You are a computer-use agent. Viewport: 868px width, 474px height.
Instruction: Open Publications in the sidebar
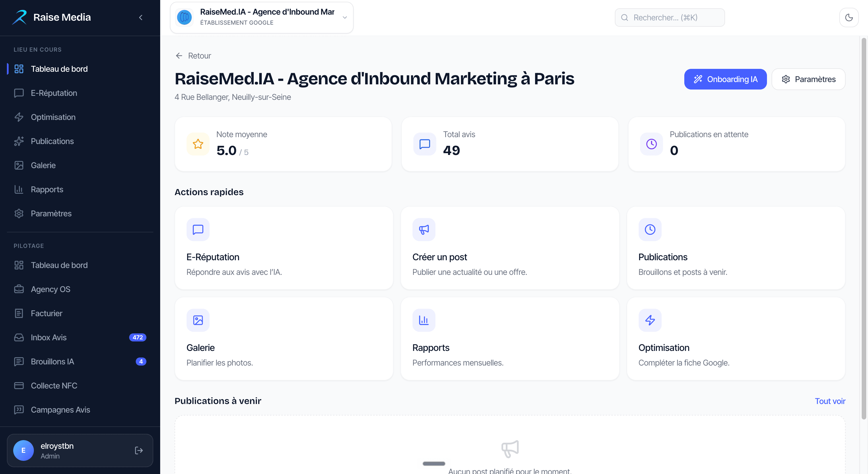80,141
